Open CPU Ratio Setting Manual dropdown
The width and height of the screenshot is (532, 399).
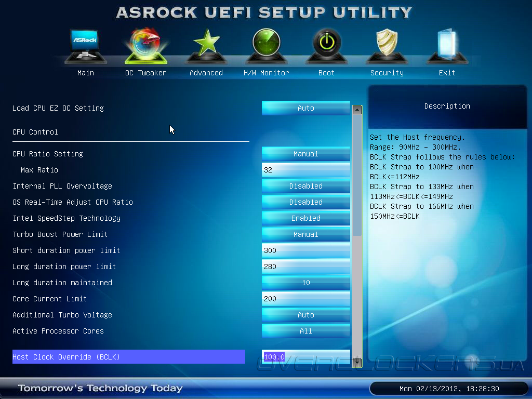(305, 154)
